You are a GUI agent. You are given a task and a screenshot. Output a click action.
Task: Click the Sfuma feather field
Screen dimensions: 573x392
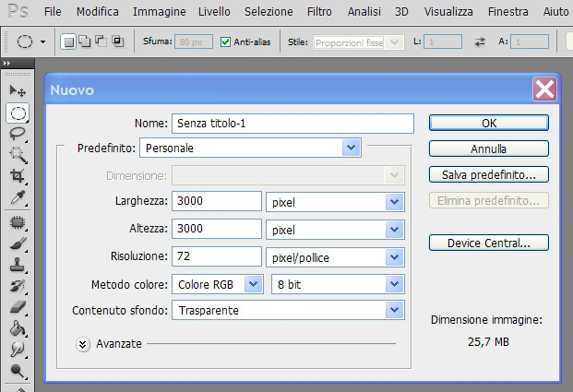tap(194, 42)
